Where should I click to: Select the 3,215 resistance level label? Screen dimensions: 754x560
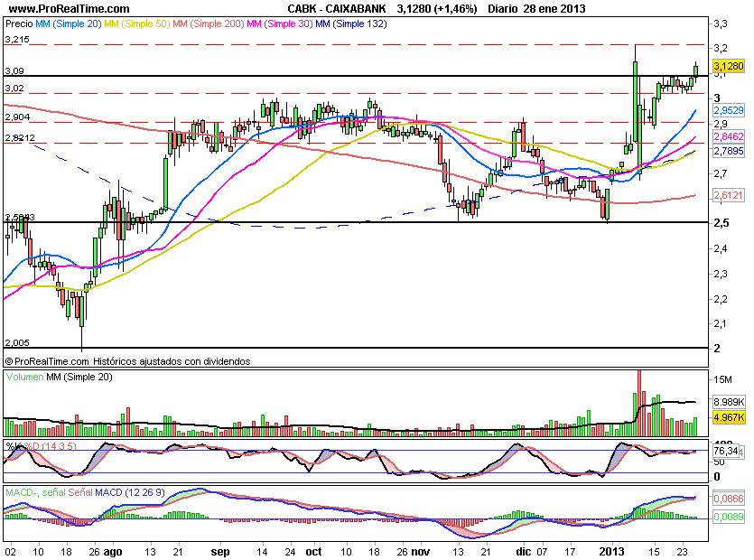(17, 40)
